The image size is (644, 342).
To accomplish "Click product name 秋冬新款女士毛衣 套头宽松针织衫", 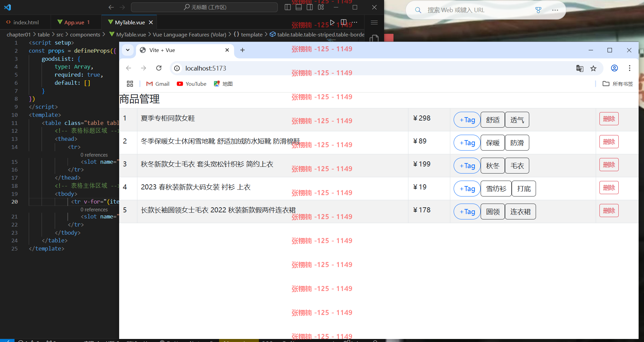I will 207,164.
